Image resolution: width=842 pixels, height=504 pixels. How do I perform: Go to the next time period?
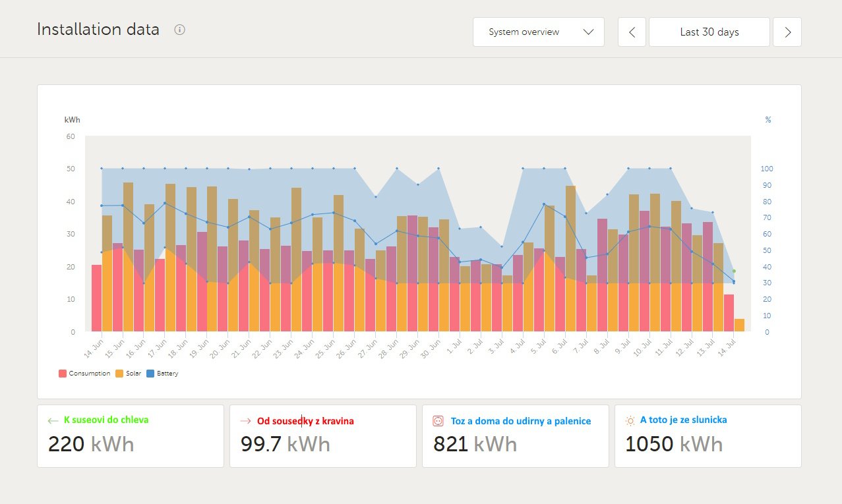[787, 32]
